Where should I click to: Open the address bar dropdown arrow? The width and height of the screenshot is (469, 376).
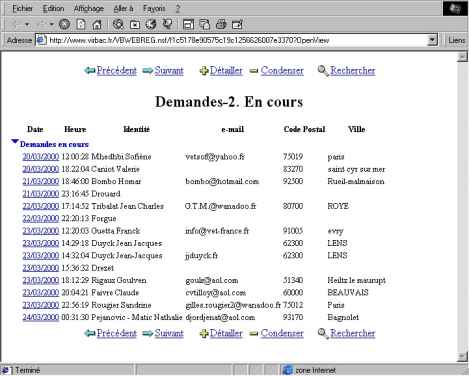tap(432, 40)
